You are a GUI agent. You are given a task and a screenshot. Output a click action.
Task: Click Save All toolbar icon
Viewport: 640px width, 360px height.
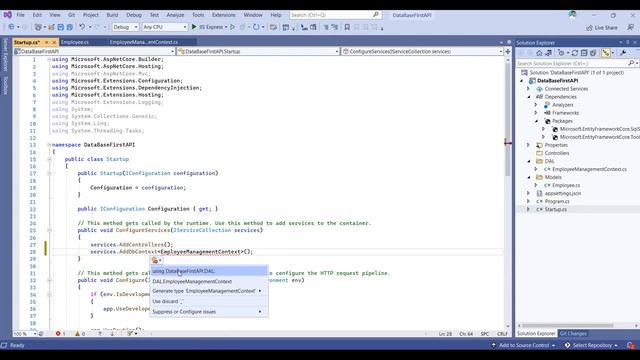coord(70,27)
